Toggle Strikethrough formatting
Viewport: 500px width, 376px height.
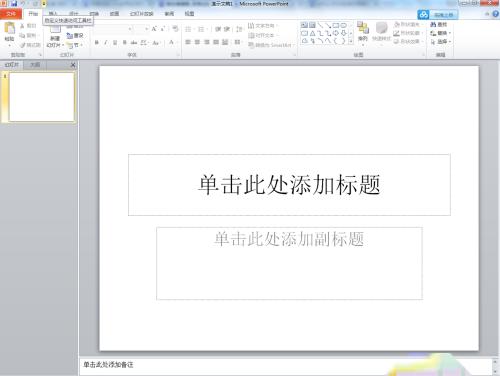[x=134, y=42]
